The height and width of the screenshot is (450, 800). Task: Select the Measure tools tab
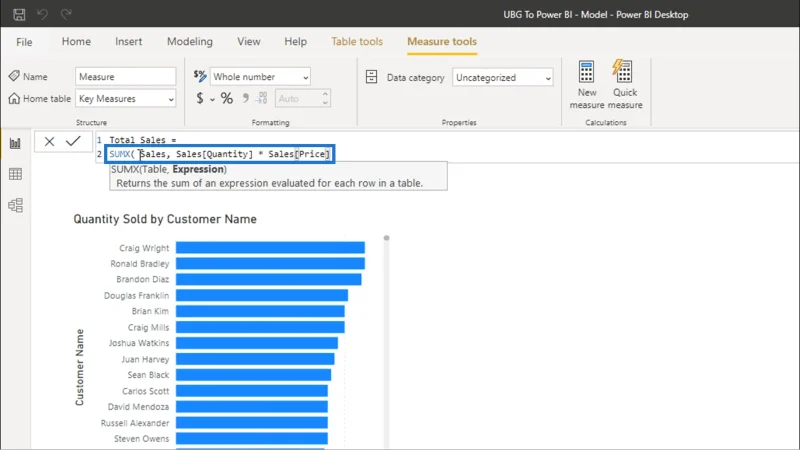pos(442,41)
